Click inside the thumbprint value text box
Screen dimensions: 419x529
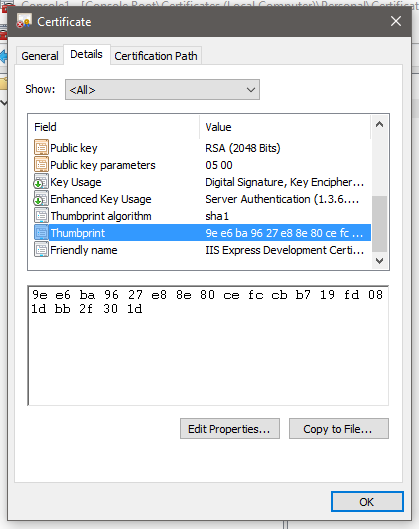(208, 345)
